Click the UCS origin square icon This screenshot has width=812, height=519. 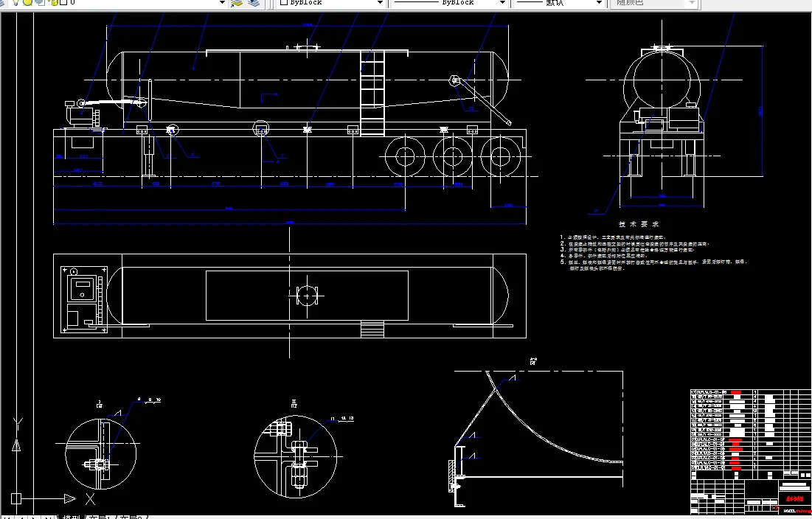[16, 499]
